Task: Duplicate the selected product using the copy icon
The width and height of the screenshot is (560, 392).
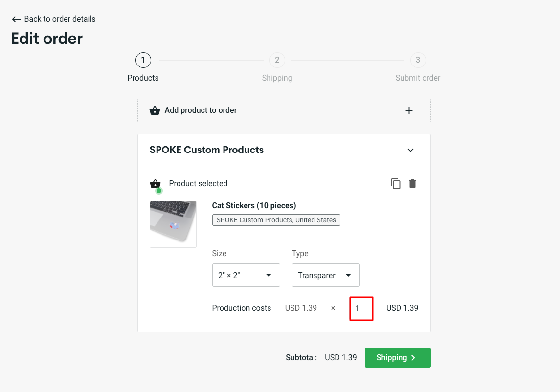Action: click(x=395, y=183)
